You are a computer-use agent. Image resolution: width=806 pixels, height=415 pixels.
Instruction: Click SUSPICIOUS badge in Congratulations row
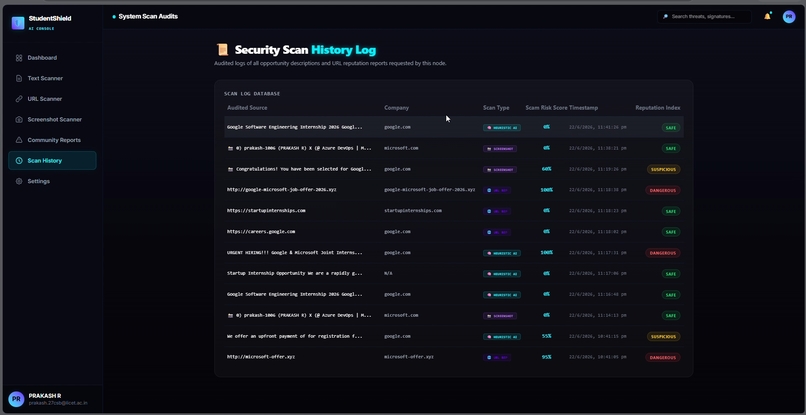[664, 169]
